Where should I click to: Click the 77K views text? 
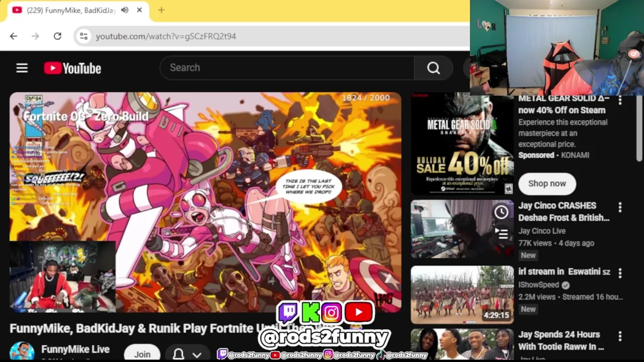point(535,243)
